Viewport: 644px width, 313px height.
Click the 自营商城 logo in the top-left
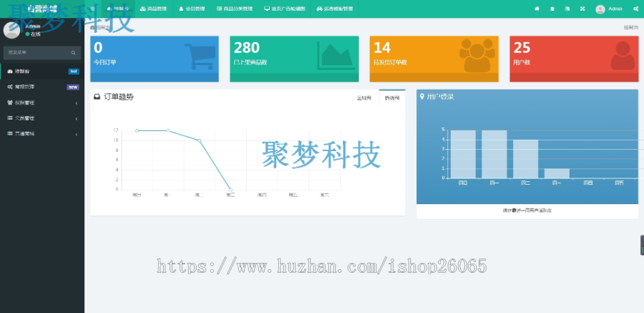pyautogui.click(x=42, y=9)
